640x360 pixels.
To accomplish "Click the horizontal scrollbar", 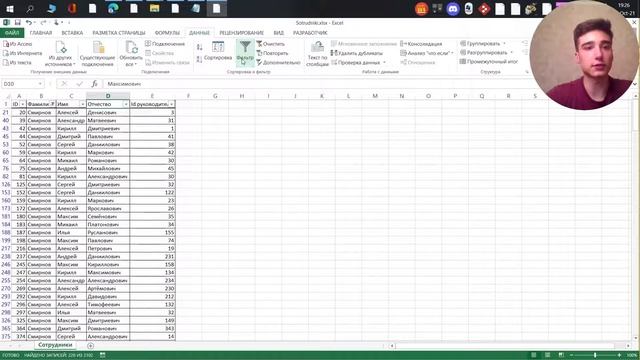I will pyautogui.click(x=510, y=346).
